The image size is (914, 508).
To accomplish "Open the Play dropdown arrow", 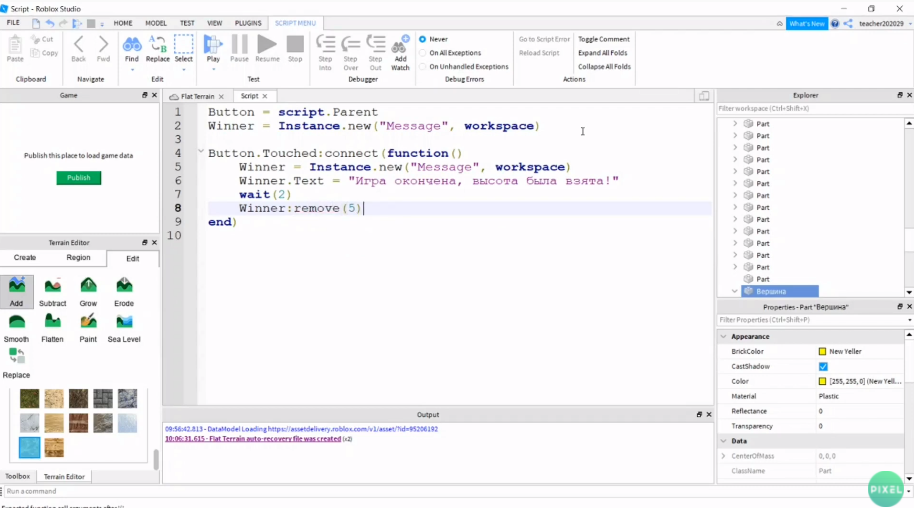I will pyautogui.click(x=213, y=70).
